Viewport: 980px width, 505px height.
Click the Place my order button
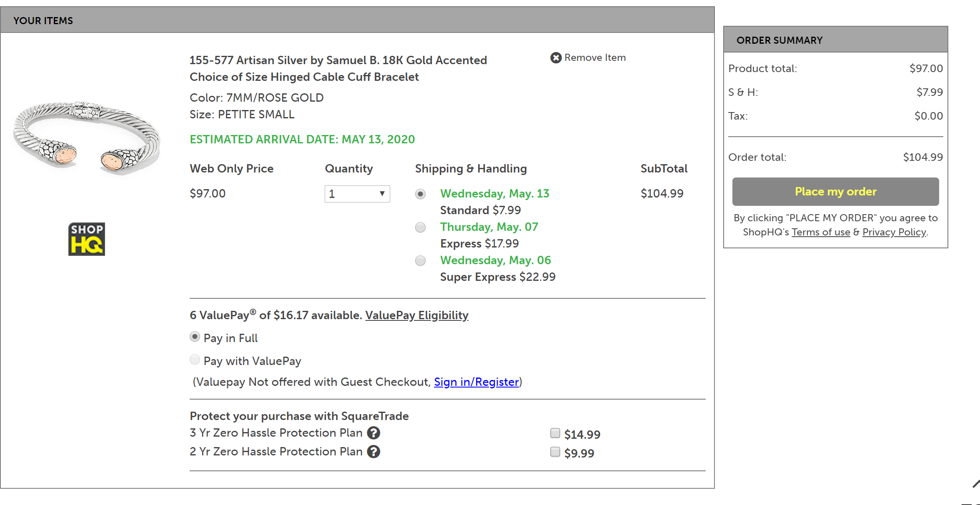click(x=835, y=192)
